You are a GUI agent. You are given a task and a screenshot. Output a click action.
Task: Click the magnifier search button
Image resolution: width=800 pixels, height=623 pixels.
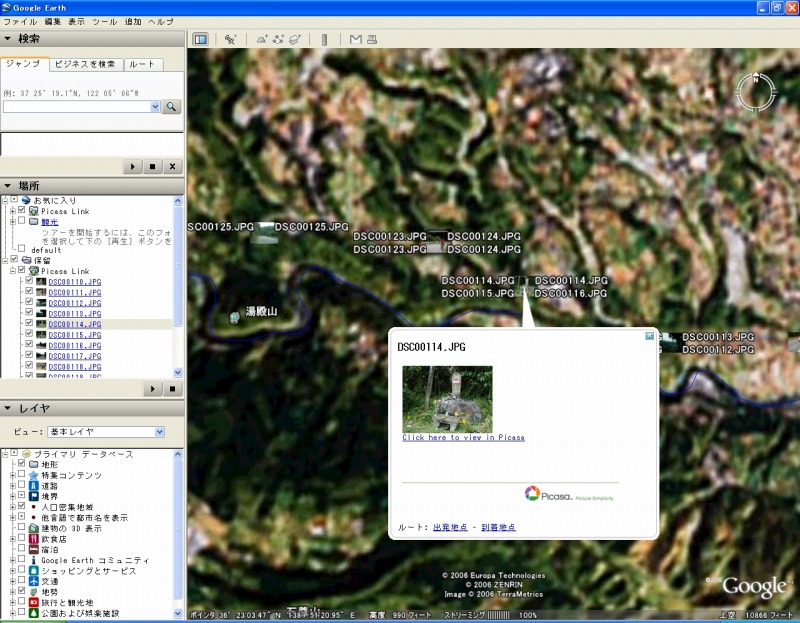click(x=171, y=106)
